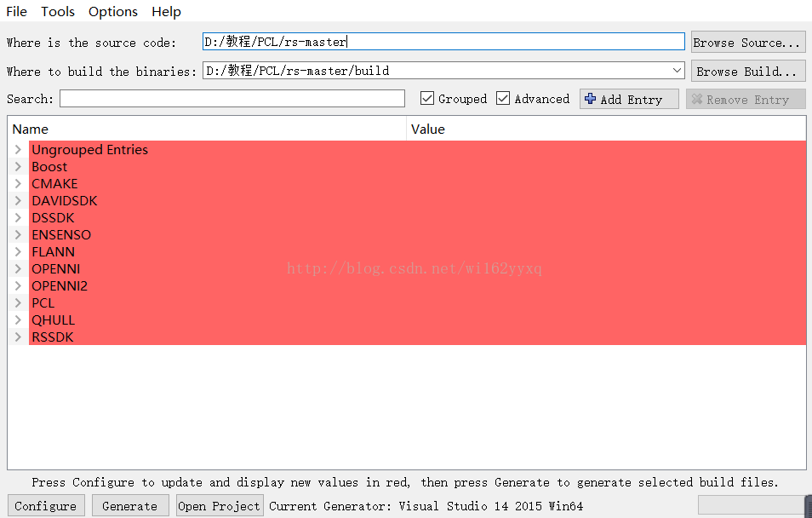The image size is (812, 518).
Task: Select the ENSENSO row label
Action: 61,235
